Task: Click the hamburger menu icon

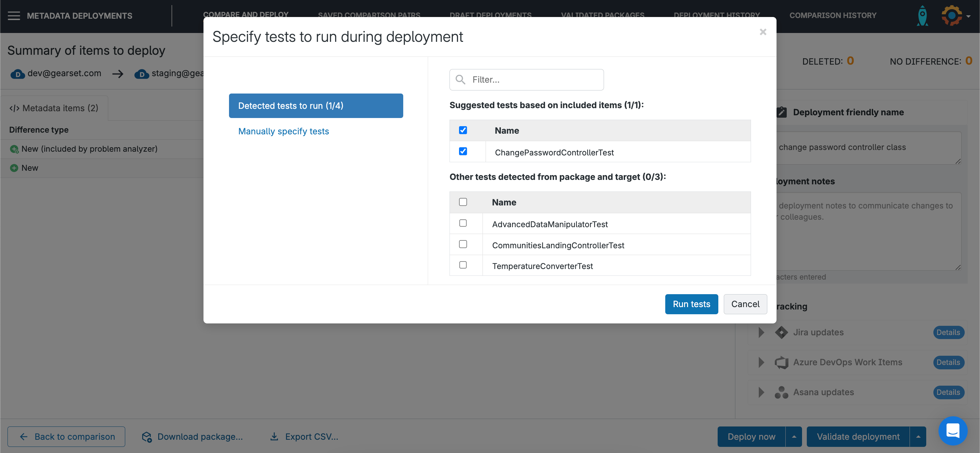Action: [x=14, y=16]
